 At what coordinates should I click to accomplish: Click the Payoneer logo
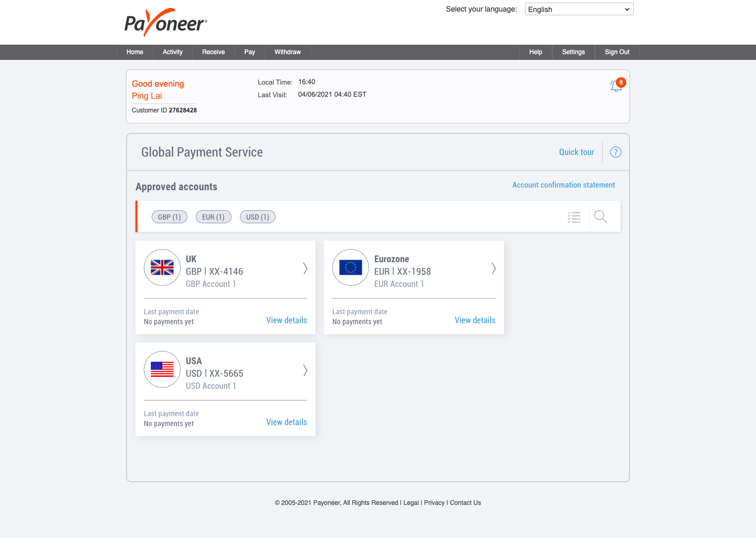(x=166, y=22)
